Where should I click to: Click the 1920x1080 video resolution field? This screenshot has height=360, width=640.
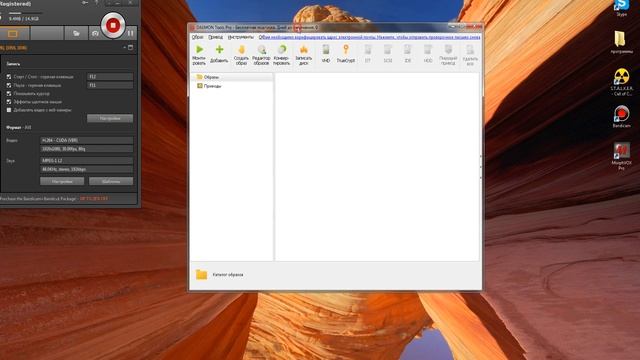[86, 149]
